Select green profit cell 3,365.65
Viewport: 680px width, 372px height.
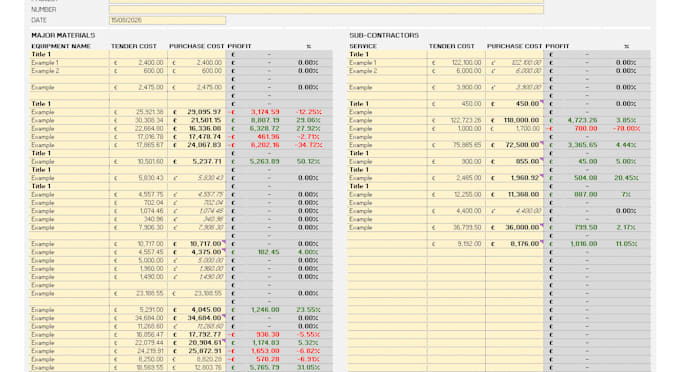(583, 145)
